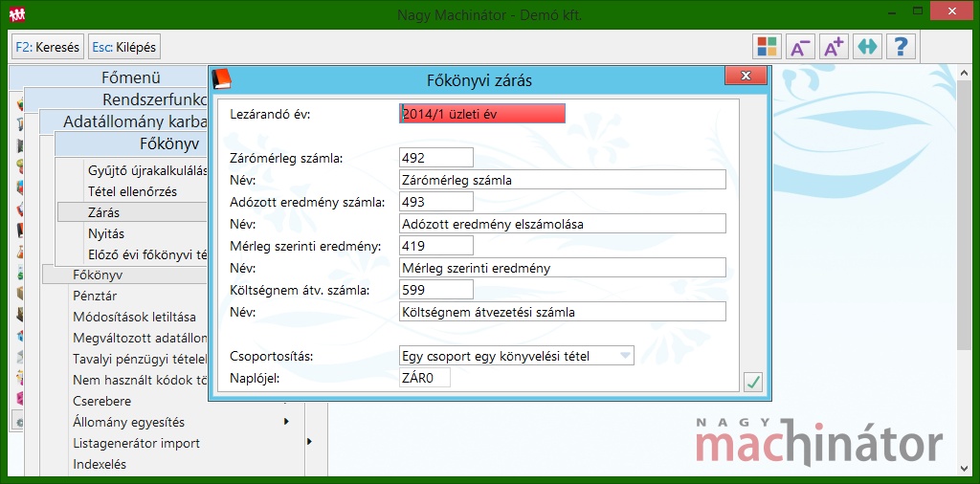Select the Pénztár menu item

95,296
